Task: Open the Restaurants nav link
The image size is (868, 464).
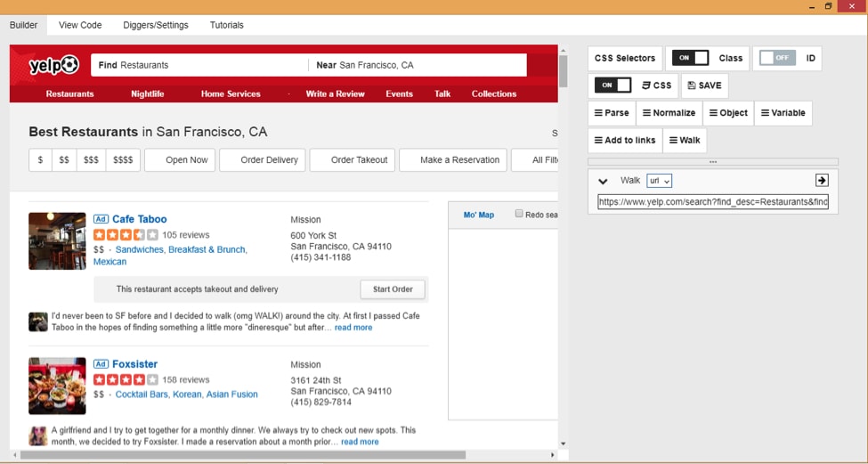Action: coord(69,94)
